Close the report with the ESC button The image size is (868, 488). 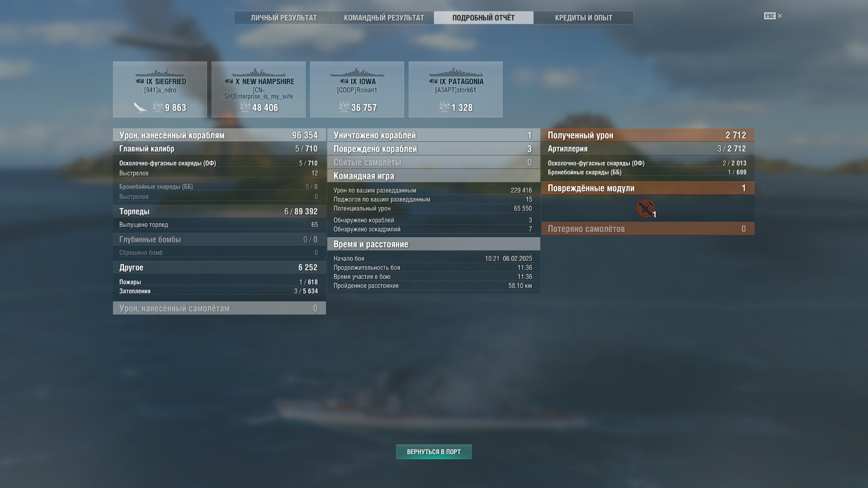[773, 16]
